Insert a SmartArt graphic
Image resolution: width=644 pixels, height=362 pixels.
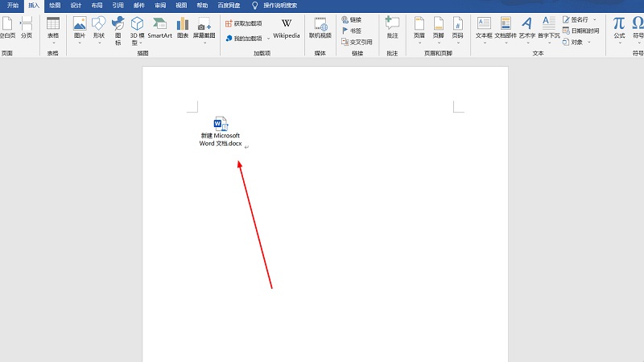point(159,28)
